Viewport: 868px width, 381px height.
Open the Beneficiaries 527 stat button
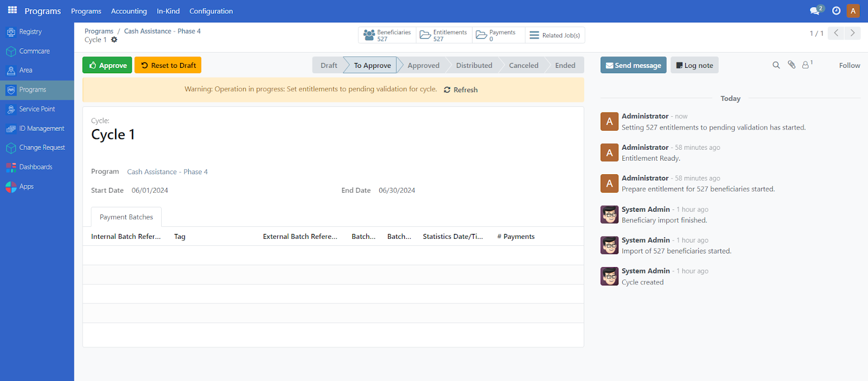click(387, 35)
